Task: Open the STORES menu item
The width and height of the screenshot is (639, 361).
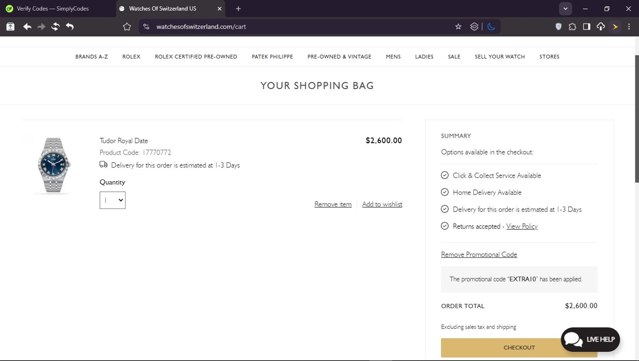Action: [x=549, y=57]
